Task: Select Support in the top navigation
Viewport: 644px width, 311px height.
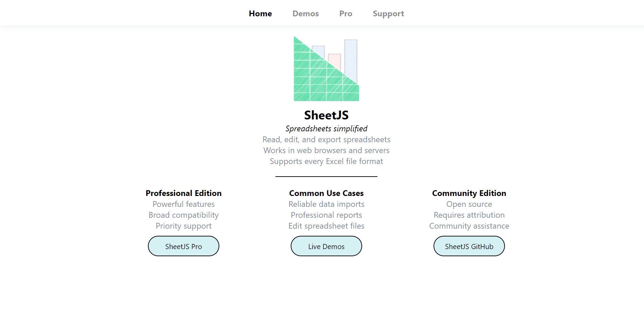Action: (x=388, y=14)
